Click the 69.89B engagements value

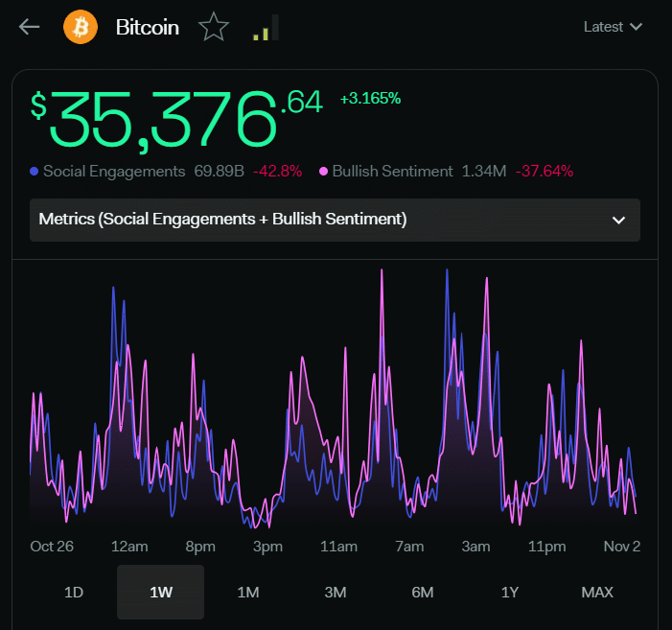click(219, 172)
